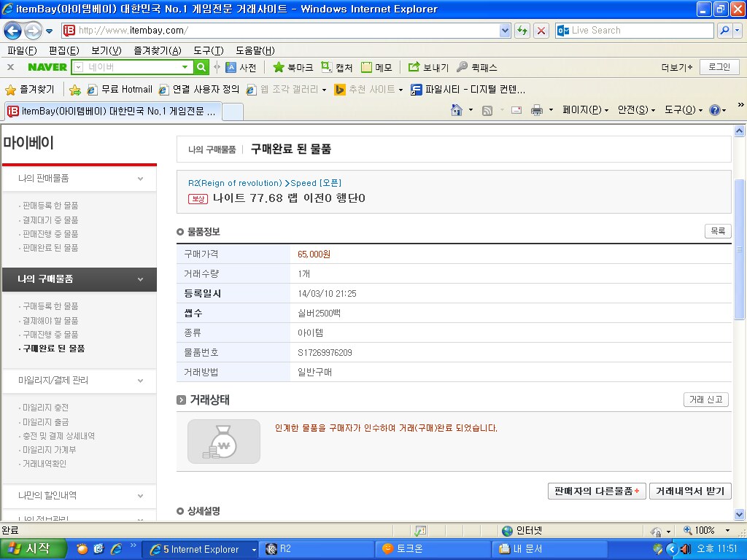747x560 pixels.
Task: Open the 도구(T) menu in menu bar
Action: point(208,50)
